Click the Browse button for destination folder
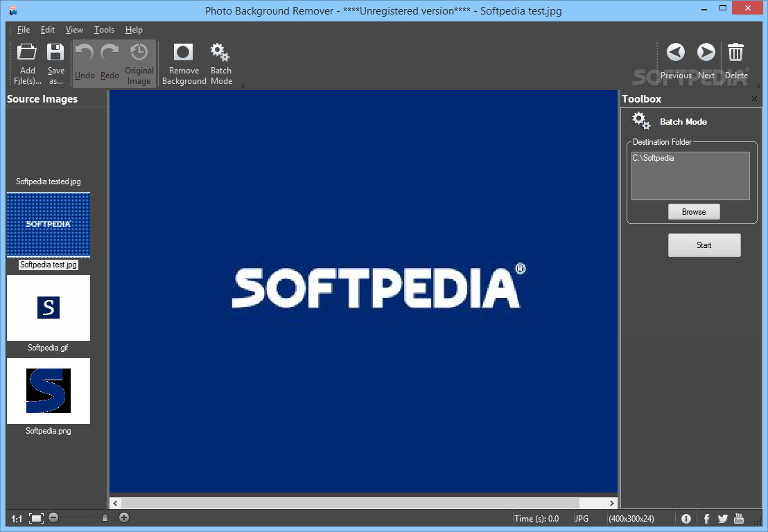 (x=694, y=212)
